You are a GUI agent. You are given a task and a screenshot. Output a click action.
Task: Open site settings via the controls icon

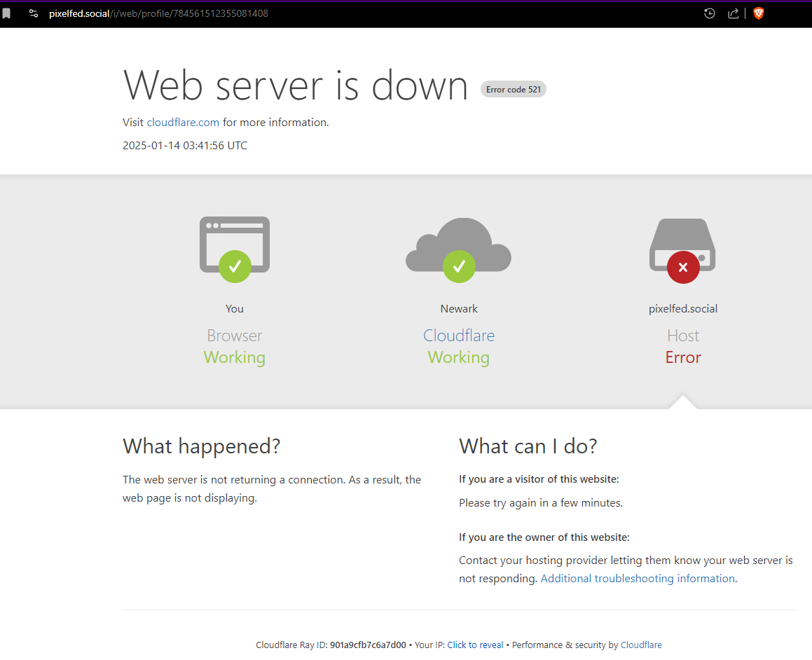point(34,13)
